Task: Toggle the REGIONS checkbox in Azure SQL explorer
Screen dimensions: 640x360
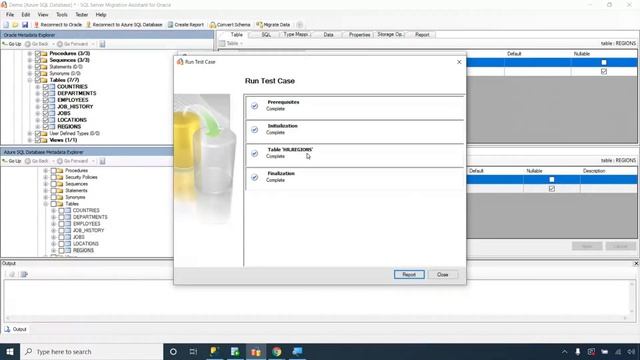Action: 61,250
